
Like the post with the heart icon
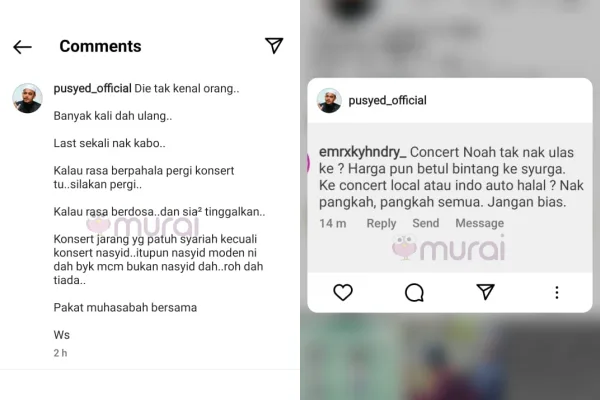point(343,292)
